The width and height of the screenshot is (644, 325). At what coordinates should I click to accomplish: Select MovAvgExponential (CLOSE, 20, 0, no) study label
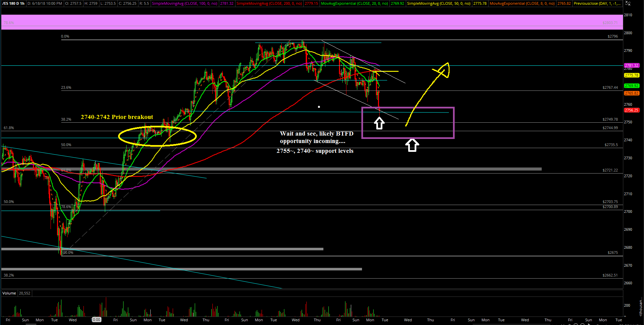click(x=354, y=3)
